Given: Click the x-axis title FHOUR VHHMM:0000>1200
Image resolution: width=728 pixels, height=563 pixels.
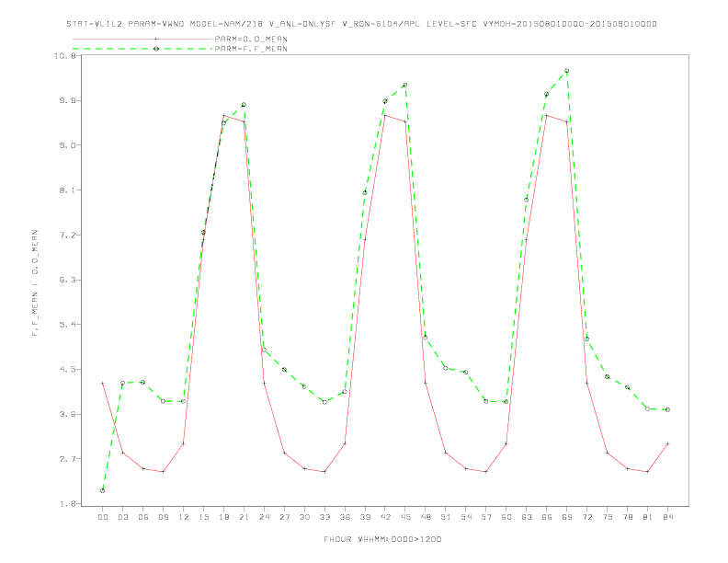Looking at the screenshot, I should pyautogui.click(x=382, y=539).
